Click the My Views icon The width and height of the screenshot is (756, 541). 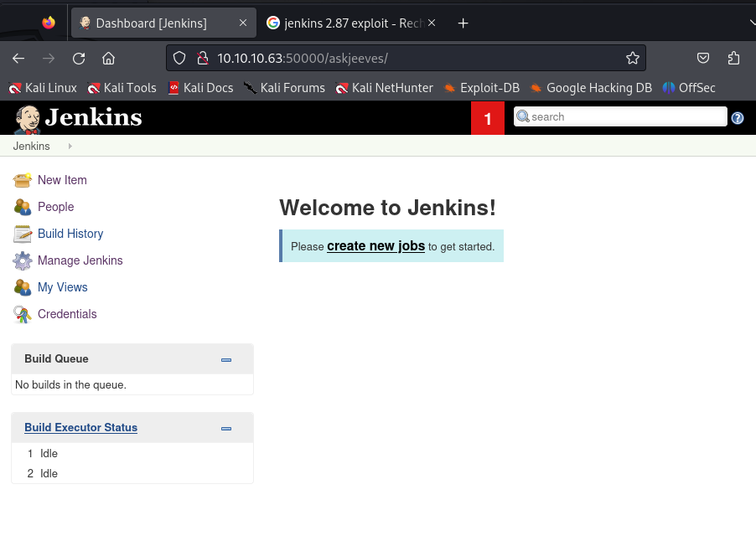point(23,287)
